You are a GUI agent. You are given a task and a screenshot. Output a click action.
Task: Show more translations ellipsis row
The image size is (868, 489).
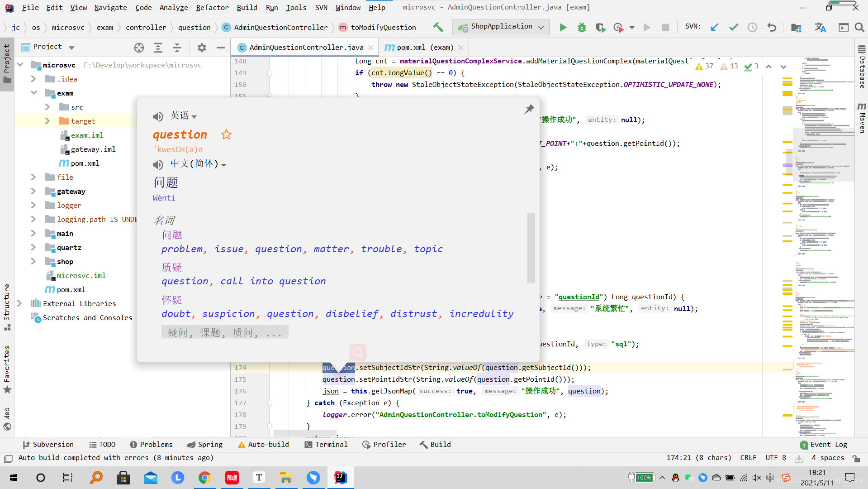coord(225,332)
